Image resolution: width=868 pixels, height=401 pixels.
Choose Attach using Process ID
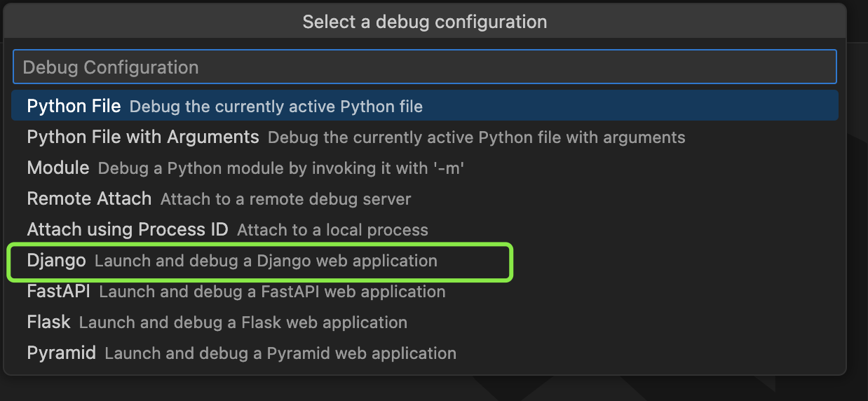[425, 229]
